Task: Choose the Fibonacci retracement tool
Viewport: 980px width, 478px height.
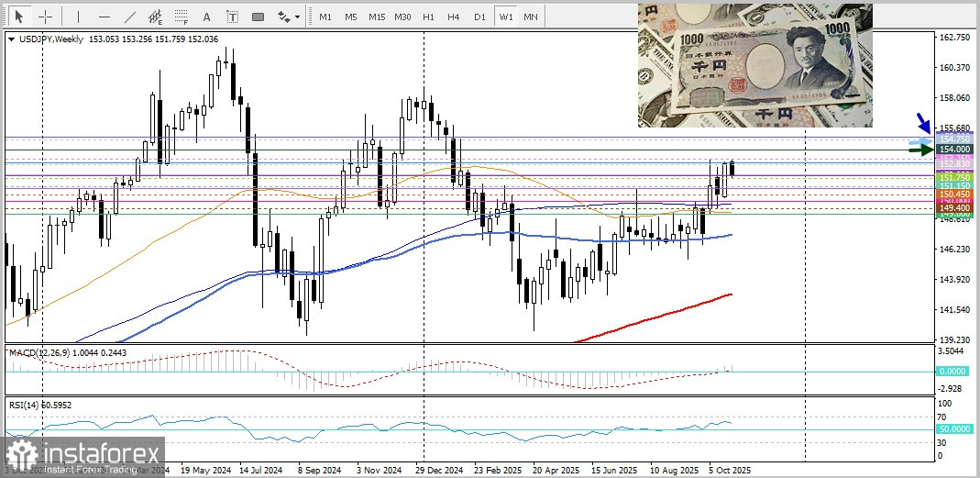Action: coord(182,17)
